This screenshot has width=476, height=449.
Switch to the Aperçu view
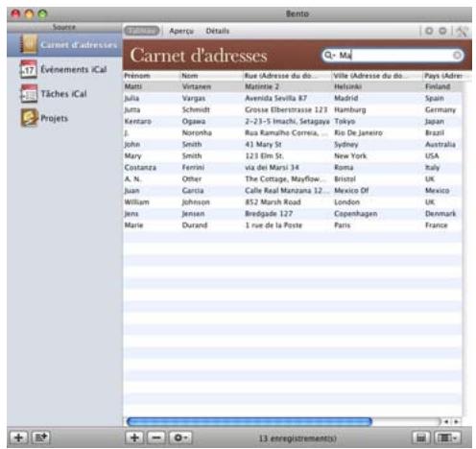[181, 31]
